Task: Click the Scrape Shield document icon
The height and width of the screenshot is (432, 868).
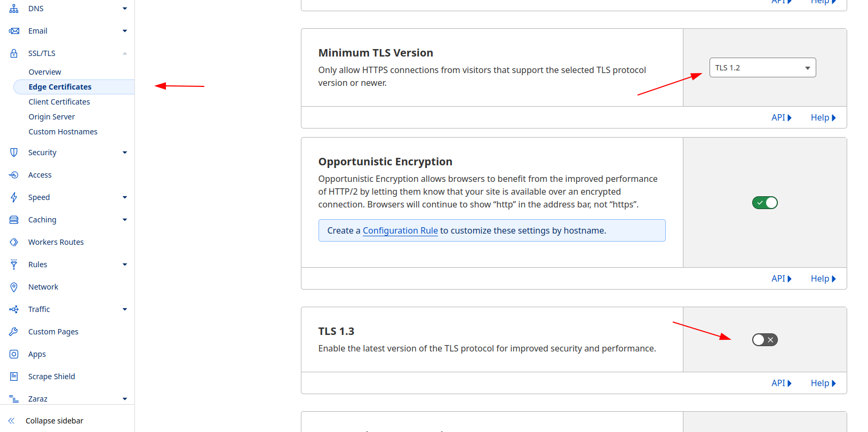Action: [14, 377]
